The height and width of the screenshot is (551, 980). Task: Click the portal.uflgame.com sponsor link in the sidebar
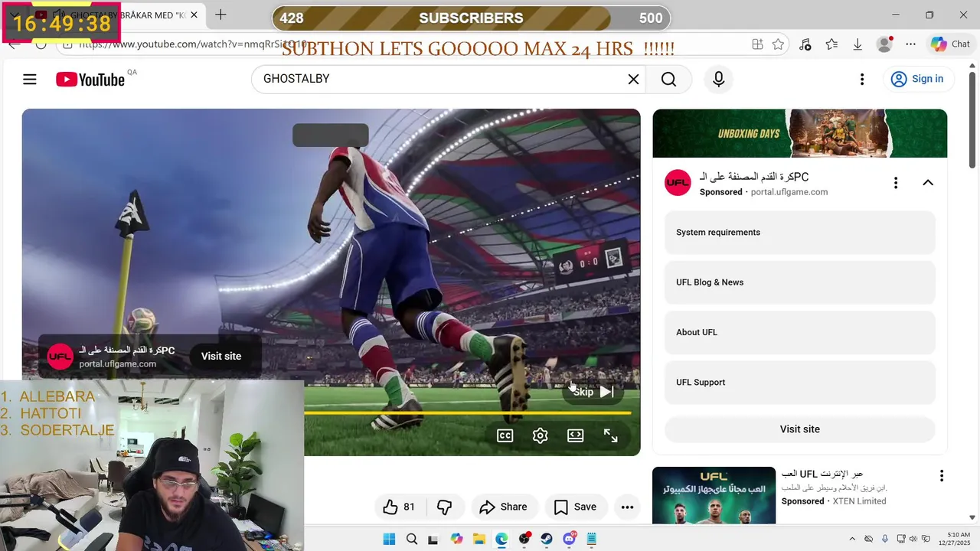789,192
